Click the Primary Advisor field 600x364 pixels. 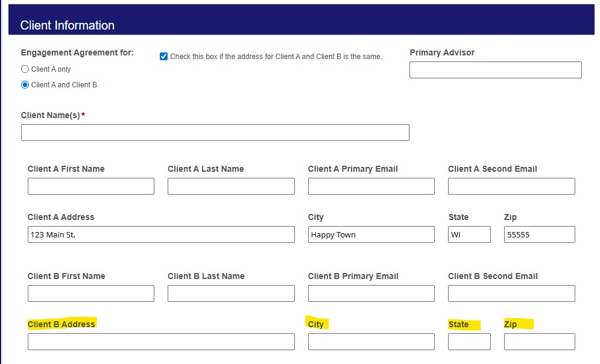pos(496,70)
